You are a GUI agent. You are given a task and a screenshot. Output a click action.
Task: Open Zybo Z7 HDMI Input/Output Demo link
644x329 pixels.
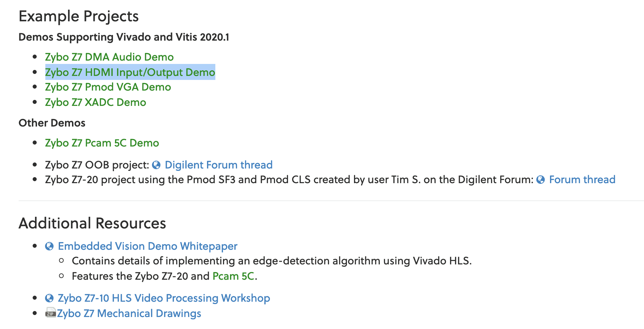(130, 72)
